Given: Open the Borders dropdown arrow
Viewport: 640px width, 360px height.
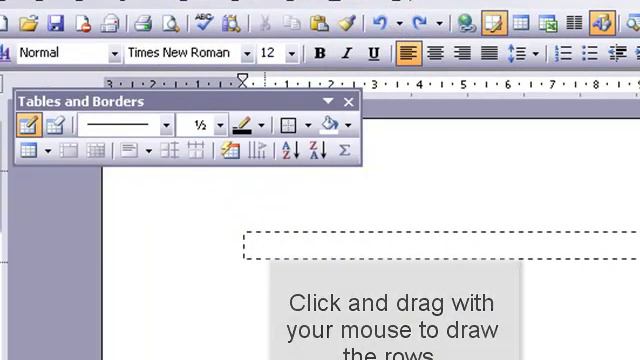Looking at the screenshot, I should 308,125.
